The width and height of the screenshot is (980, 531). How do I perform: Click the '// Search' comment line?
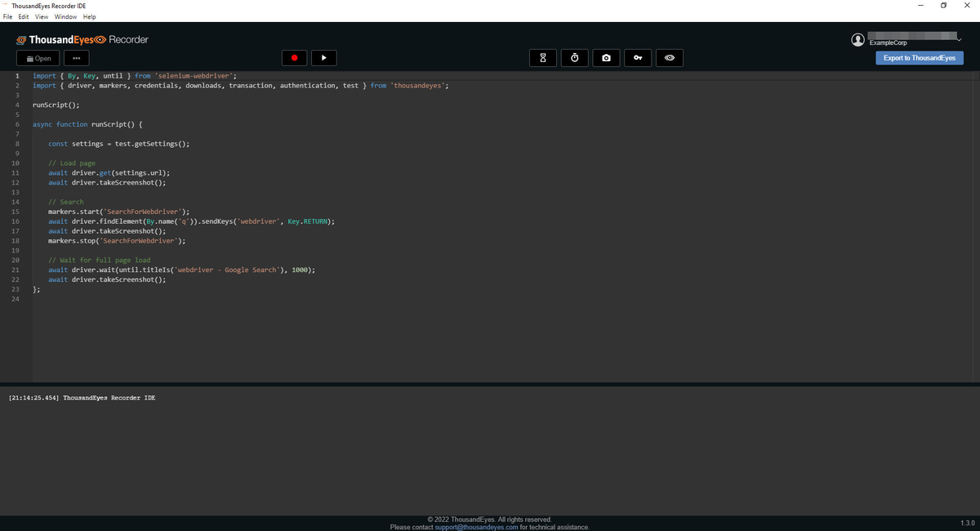point(65,202)
